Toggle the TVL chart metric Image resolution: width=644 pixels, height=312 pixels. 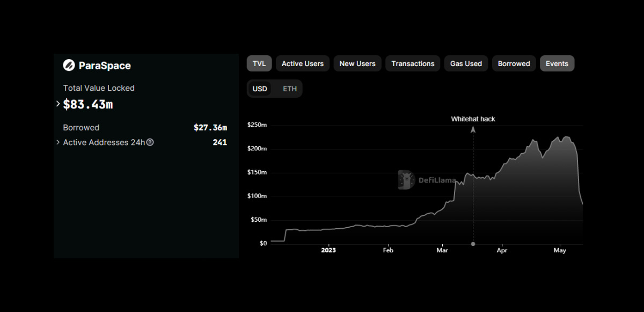pos(260,63)
